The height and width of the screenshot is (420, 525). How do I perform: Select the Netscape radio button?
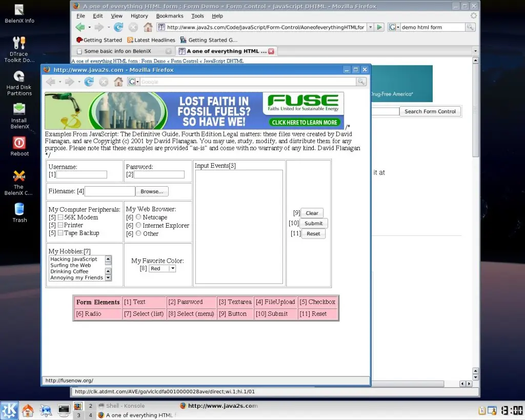(x=138, y=217)
